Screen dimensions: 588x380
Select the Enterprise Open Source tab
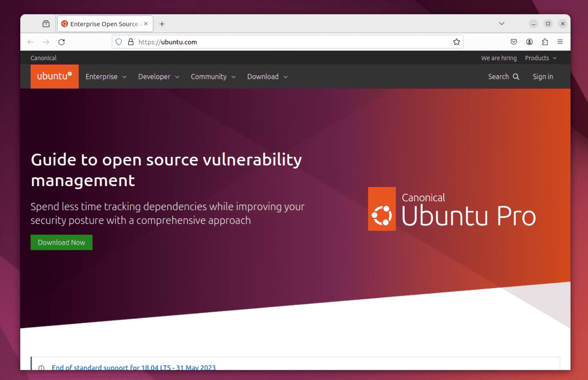click(104, 24)
